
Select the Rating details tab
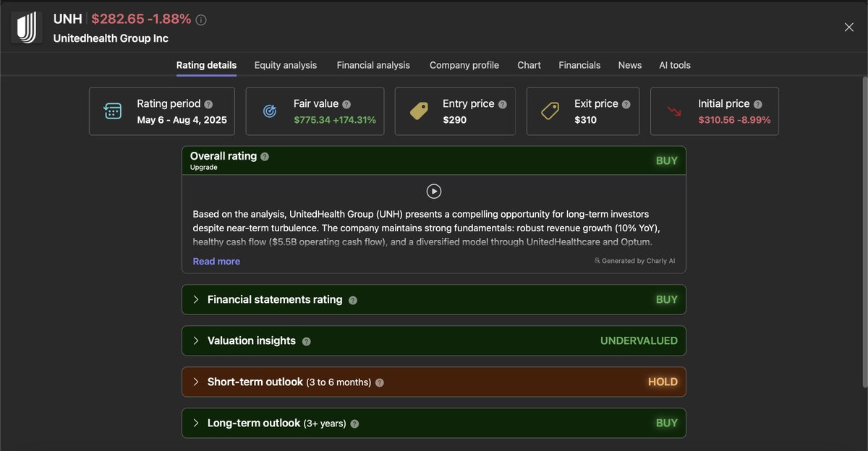coord(206,65)
